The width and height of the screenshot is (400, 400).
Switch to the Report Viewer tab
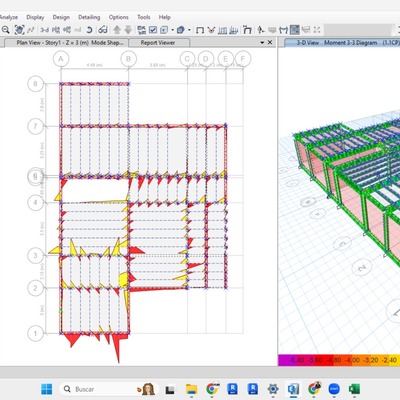click(x=159, y=43)
